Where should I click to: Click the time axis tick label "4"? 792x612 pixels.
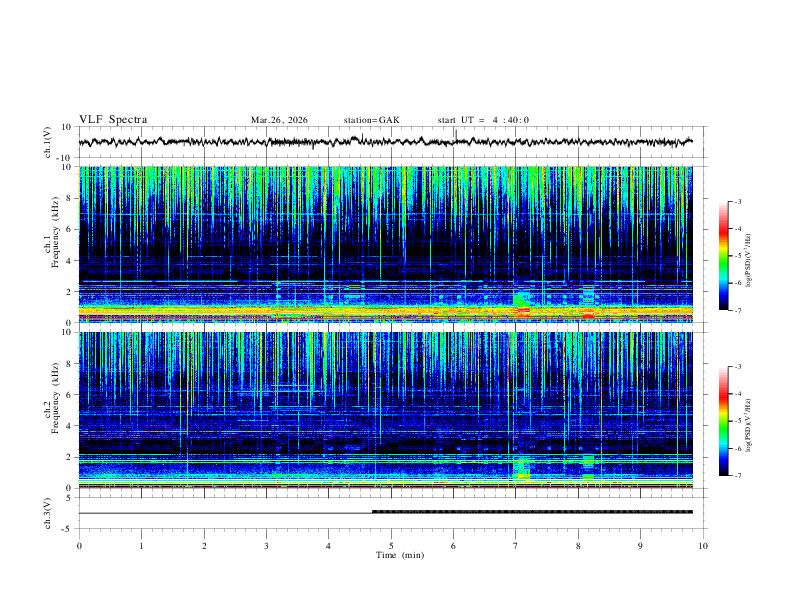[329, 546]
